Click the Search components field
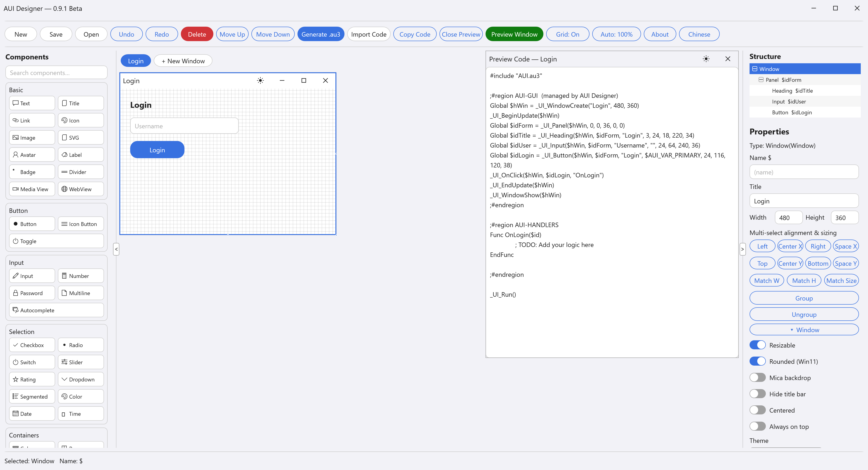This screenshot has width=868, height=470. 56,73
